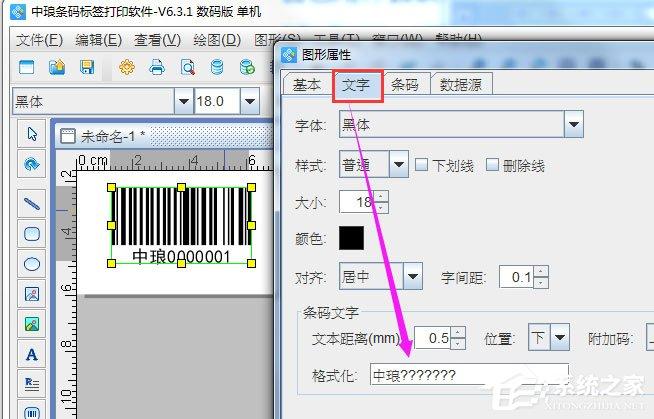Viewport: 654px width, 419px height.
Task: Select the ellipse drawing tool
Action: [x=32, y=264]
